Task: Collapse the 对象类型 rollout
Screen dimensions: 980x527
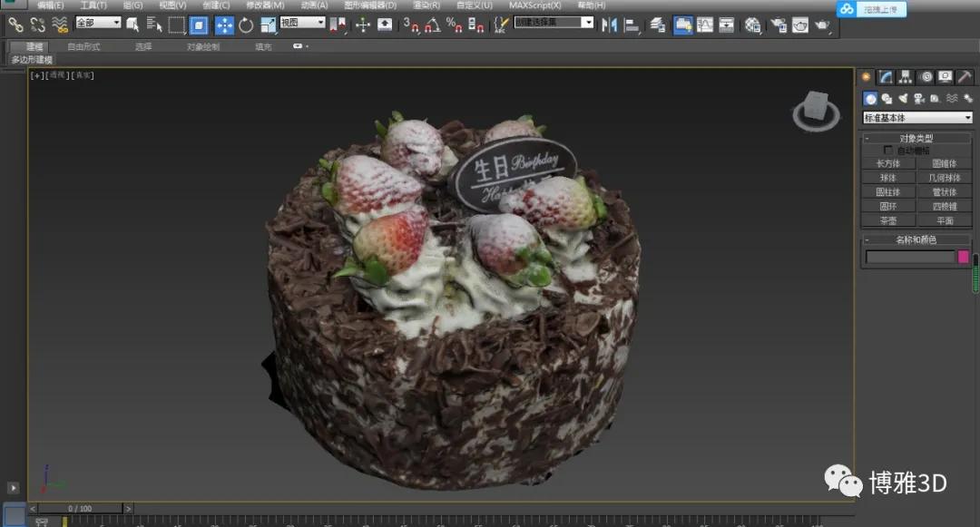Action: 916,139
